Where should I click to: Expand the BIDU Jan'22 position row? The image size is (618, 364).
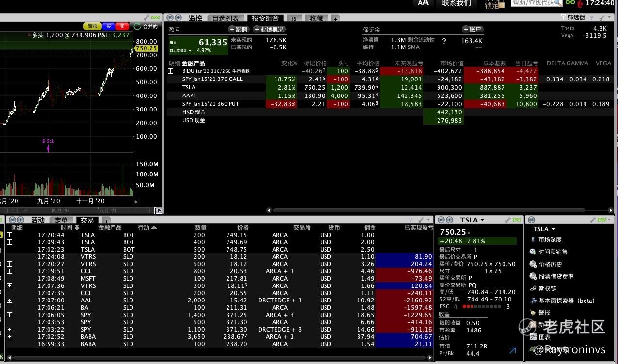[171, 71]
